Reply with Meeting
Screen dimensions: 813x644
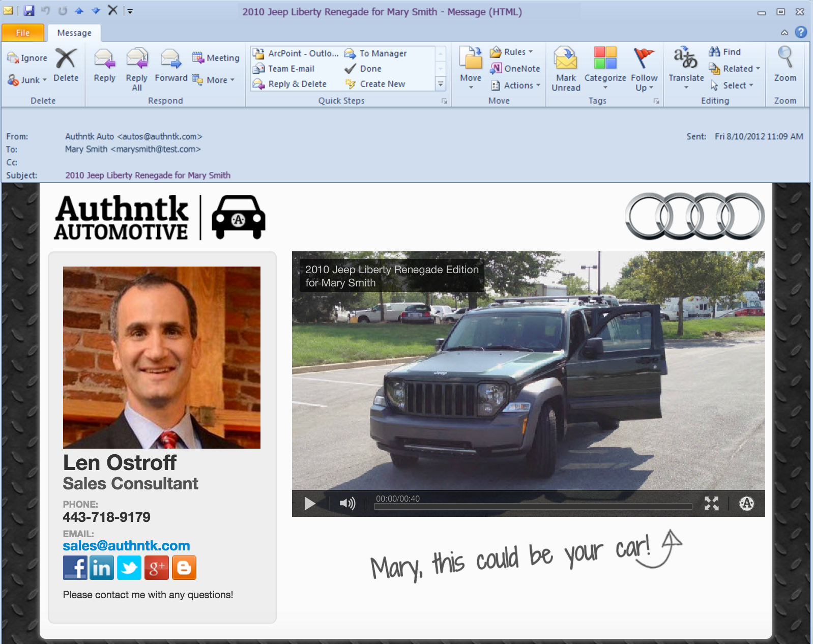[x=216, y=58]
